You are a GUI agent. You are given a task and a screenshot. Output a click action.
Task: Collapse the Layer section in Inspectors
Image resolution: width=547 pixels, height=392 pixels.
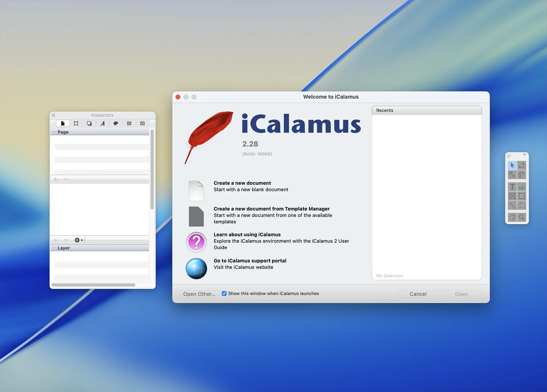coord(54,248)
